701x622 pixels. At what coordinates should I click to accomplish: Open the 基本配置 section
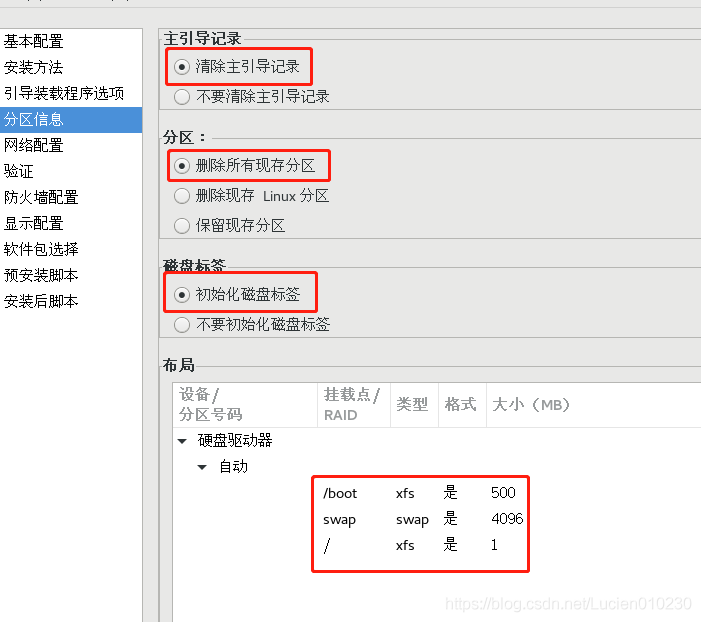[x=71, y=42]
